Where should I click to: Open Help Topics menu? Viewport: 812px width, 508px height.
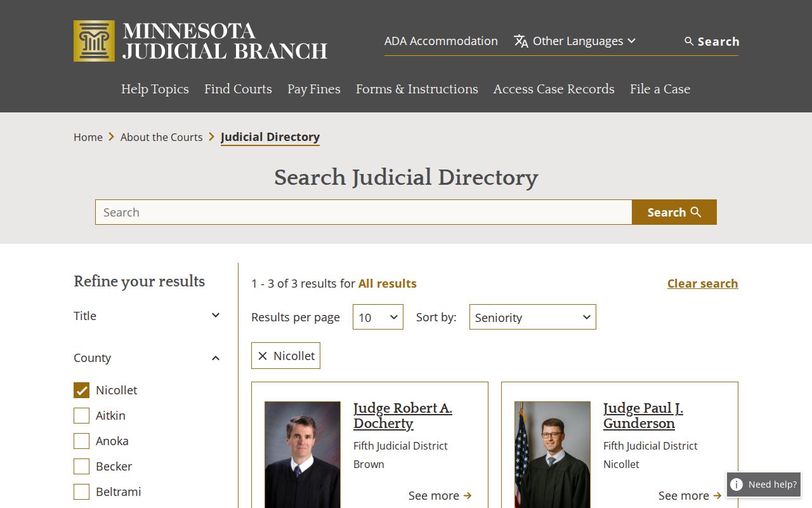[155, 89]
